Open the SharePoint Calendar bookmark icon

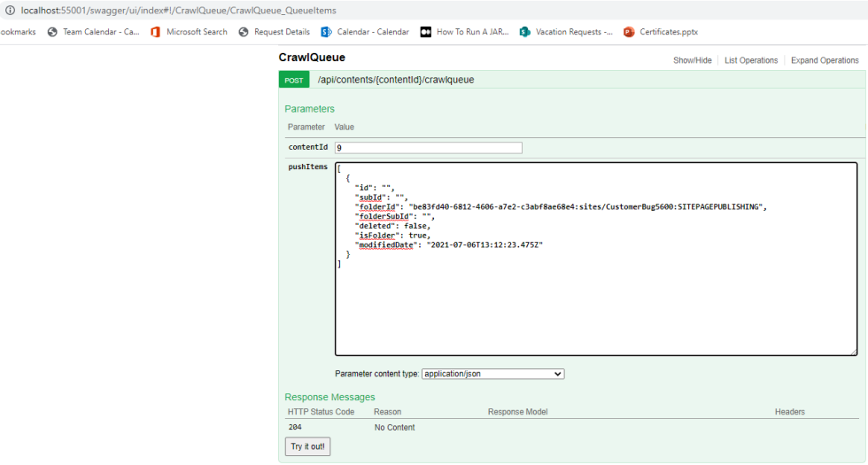point(327,32)
